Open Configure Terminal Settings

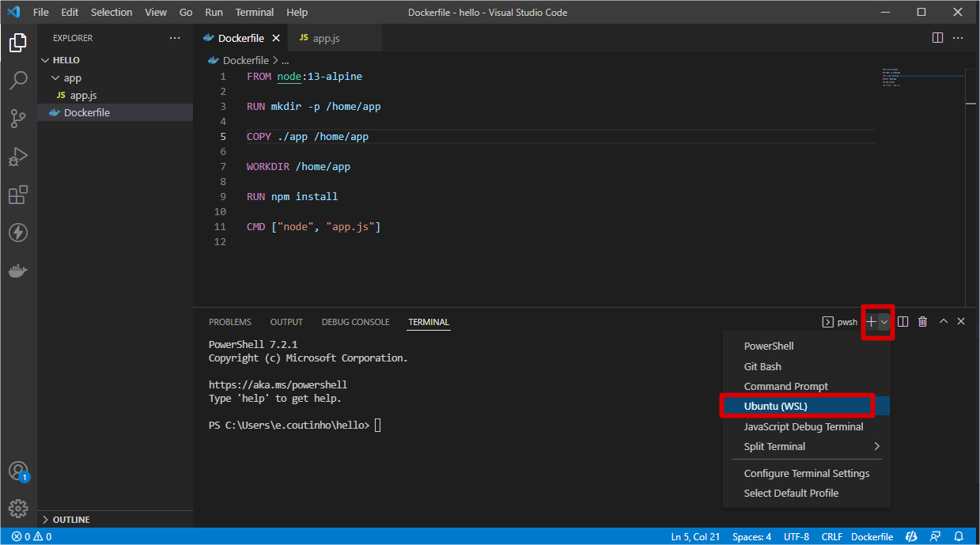[807, 474]
